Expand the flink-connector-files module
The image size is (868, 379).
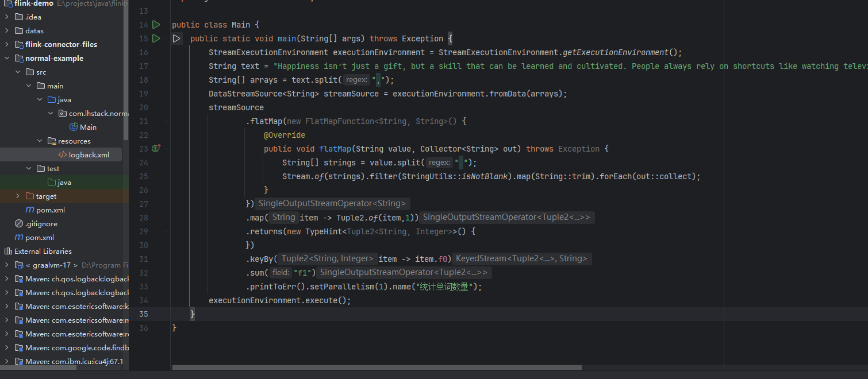click(7, 44)
